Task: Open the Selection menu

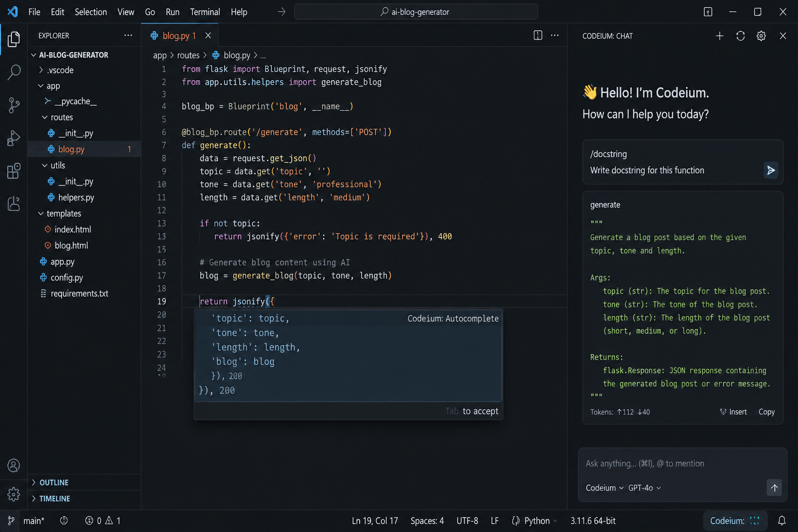Action: click(91, 11)
